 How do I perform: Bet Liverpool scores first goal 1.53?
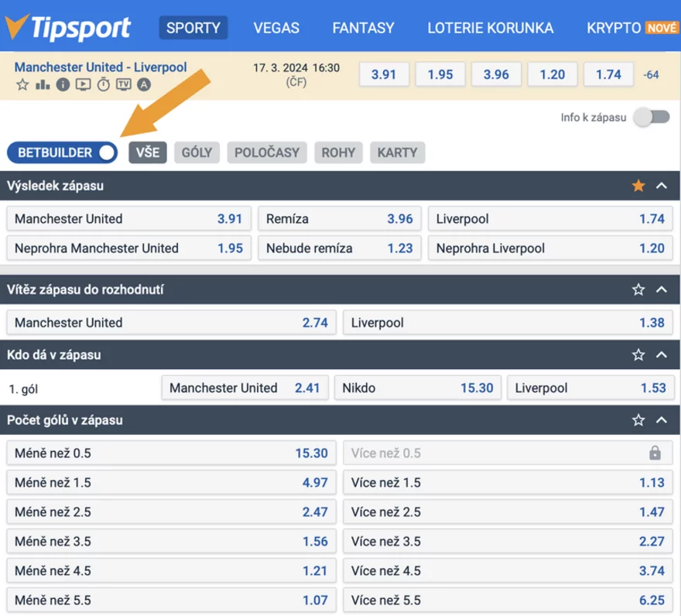pyautogui.click(x=590, y=388)
